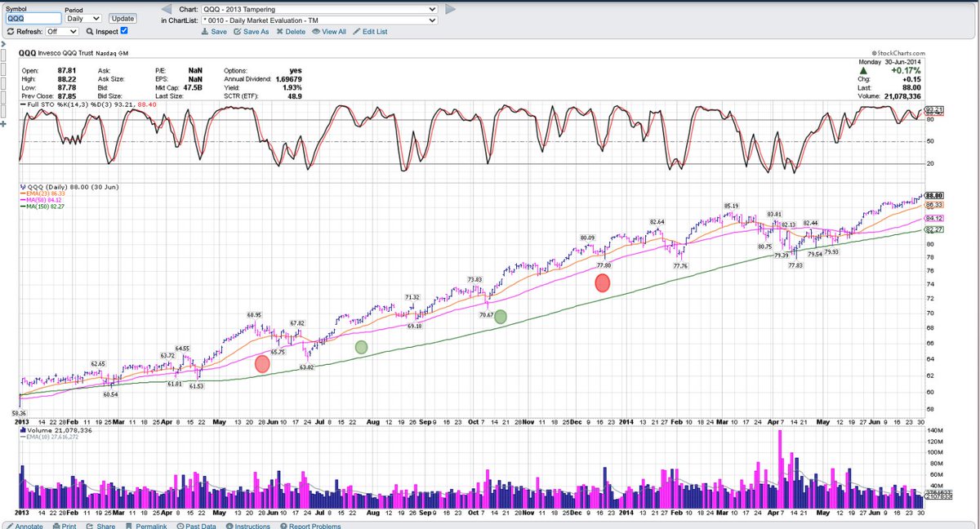Open the Period dropdown set to Daily
980x529 pixels.
(83, 18)
